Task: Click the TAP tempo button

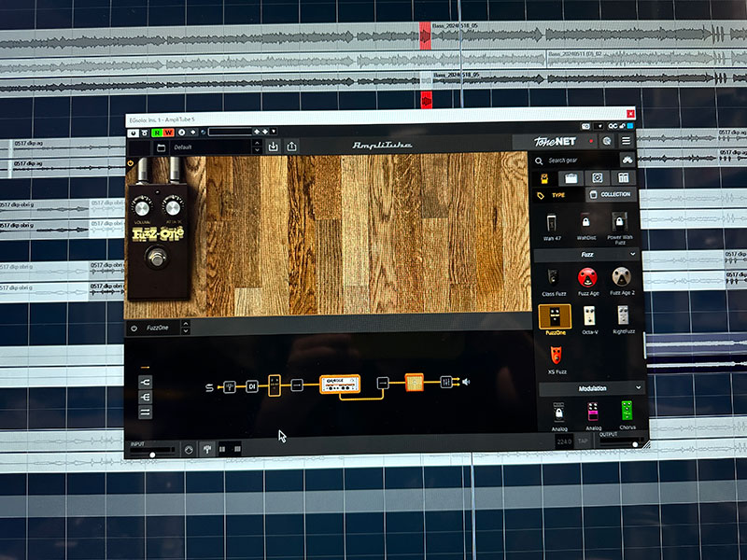Action: click(x=583, y=441)
